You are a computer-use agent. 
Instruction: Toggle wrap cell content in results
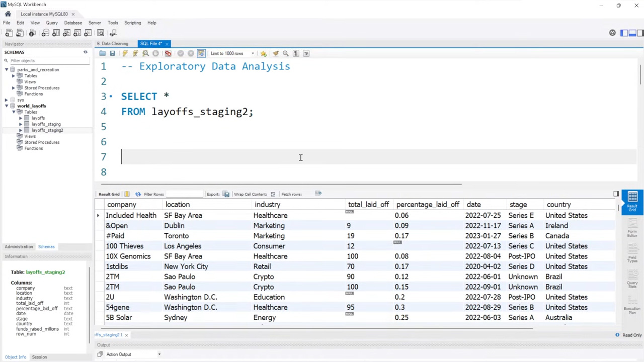pos(273,194)
